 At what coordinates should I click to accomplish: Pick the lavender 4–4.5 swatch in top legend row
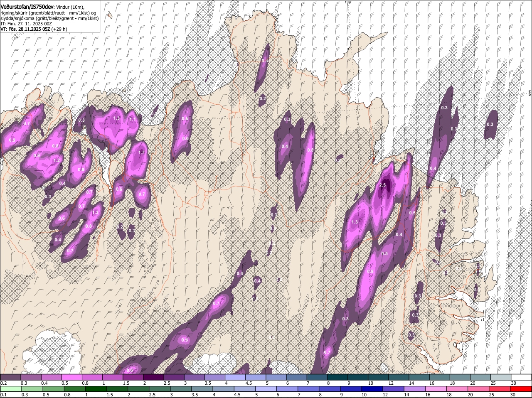(235, 377)
